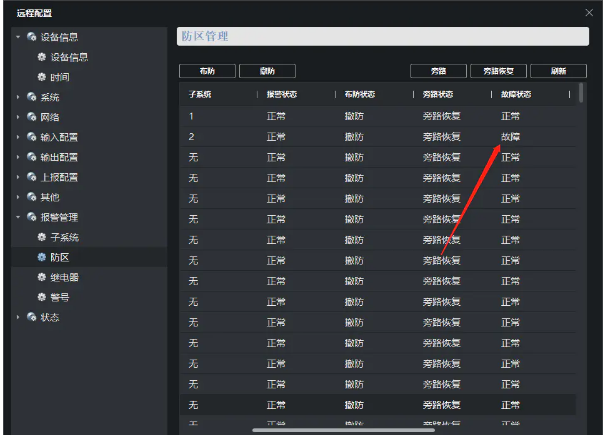Click the gear icon beside 警号
Screen dimensions: 604x435
[42, 297]
